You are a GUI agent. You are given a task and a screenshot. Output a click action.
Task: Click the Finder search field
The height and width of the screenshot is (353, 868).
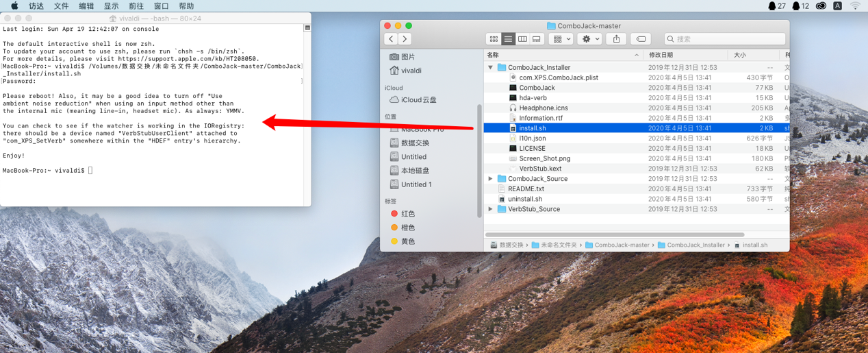click(x=725, y=39)
